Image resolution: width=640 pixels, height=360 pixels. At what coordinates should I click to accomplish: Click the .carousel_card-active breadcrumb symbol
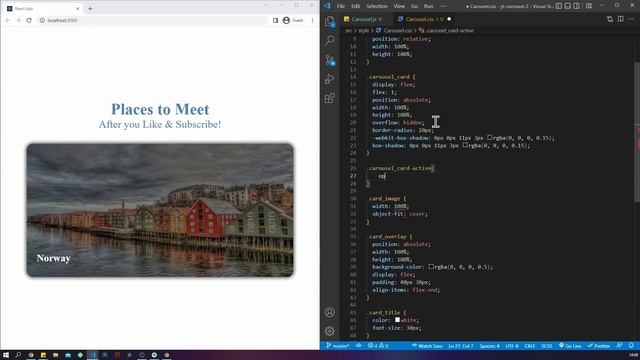[x=449, y=31]
